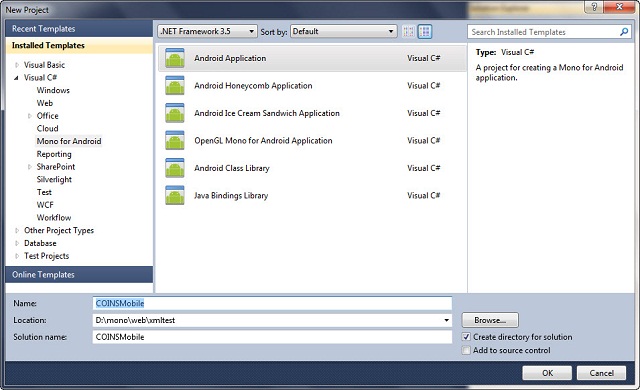This screenshot has height=390, width=640.
Task: Select Mono for Android category
Action: pyautogui.click(x=69, y=141)
